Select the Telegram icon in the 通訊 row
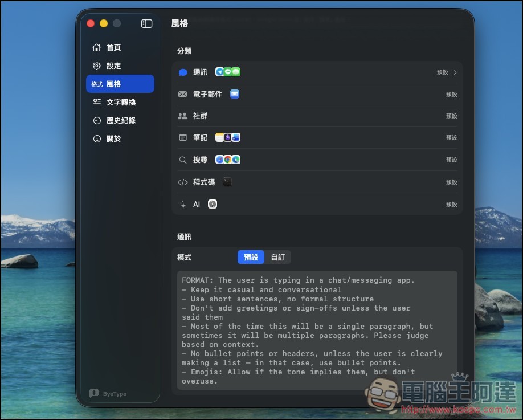The height and width of the screenshot is (420, 523). pyautogui.click(x=218, y=72)
